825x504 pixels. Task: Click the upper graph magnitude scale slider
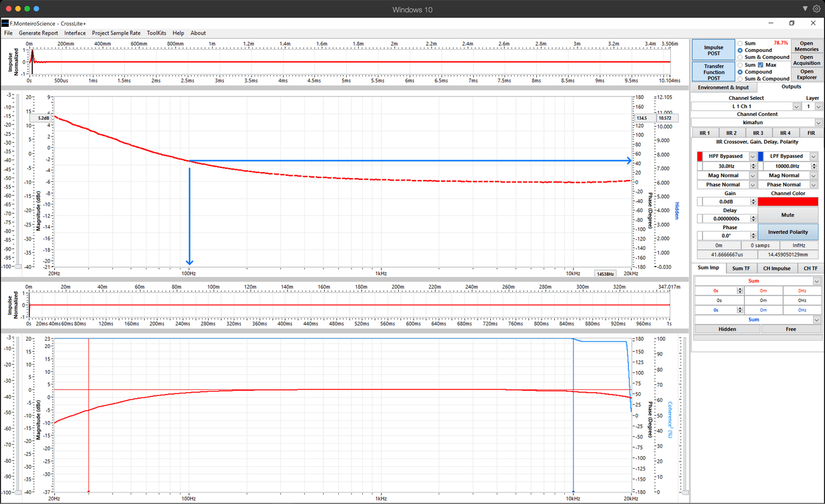(18, 266)
